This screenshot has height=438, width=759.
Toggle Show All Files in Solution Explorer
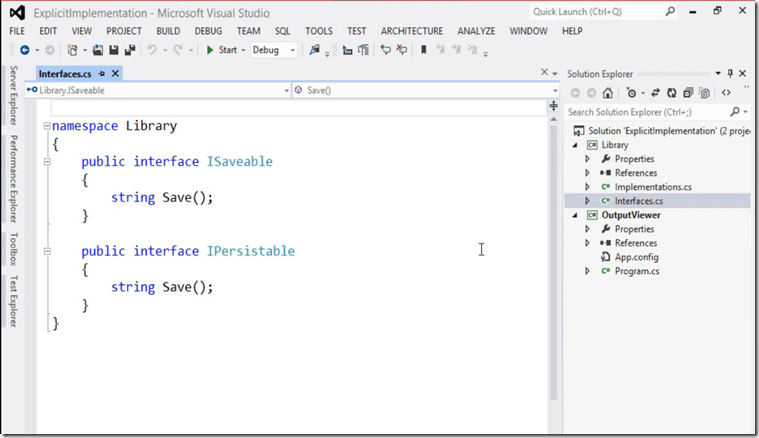click(704, 93)
